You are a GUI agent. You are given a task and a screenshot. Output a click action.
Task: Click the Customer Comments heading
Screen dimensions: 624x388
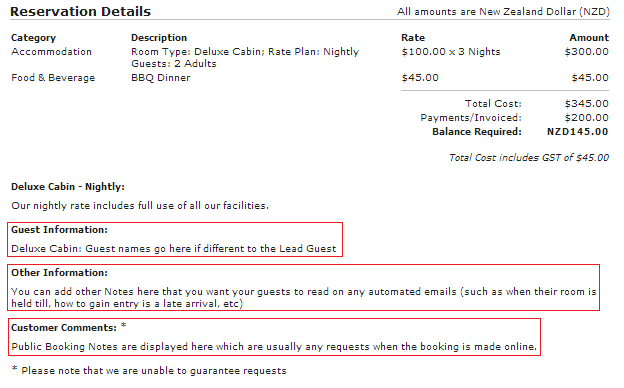64,328
